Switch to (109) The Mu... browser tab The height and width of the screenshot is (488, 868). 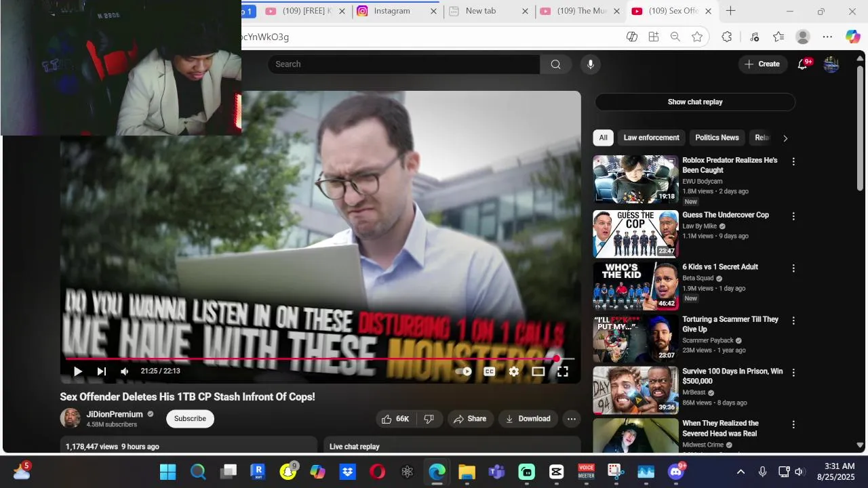point(583,11)
